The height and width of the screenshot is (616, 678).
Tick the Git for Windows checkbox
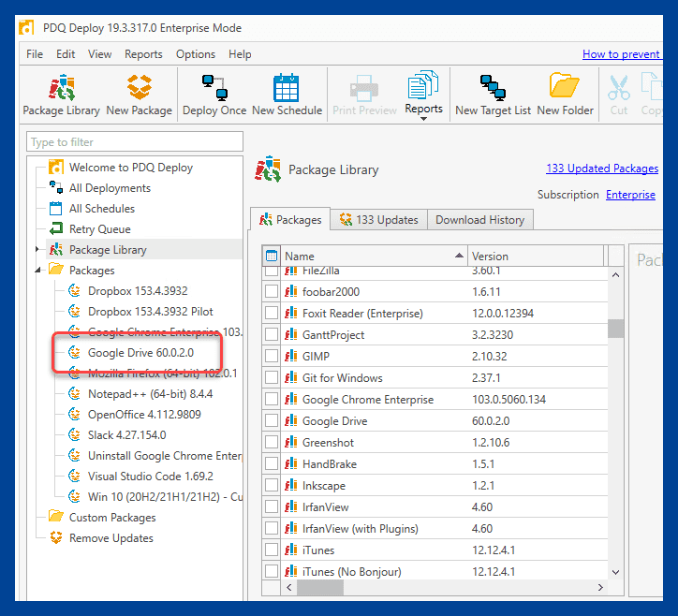[272, 377]
